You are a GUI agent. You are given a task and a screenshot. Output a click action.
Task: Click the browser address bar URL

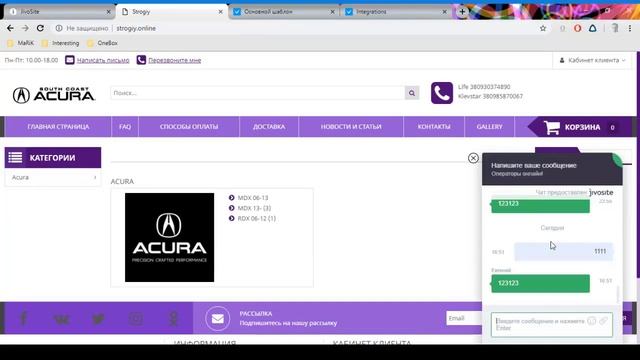pyautogui.click(x=136, y=28)
